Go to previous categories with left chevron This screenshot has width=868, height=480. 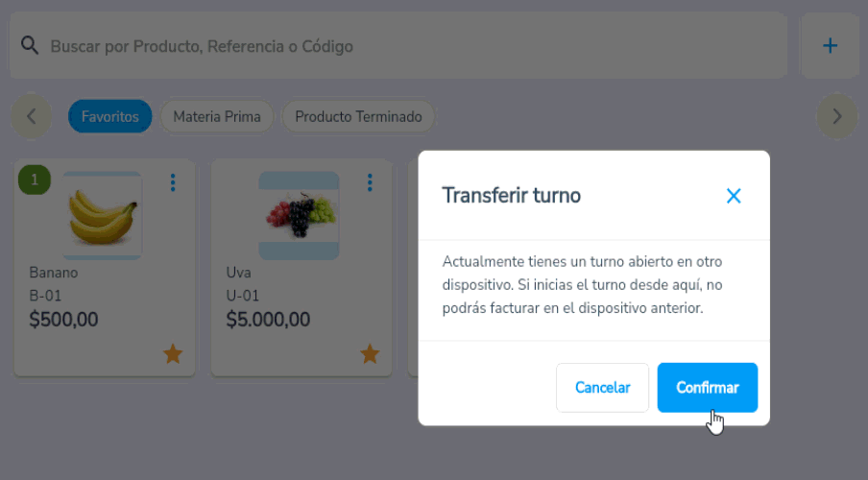[31, 116]
